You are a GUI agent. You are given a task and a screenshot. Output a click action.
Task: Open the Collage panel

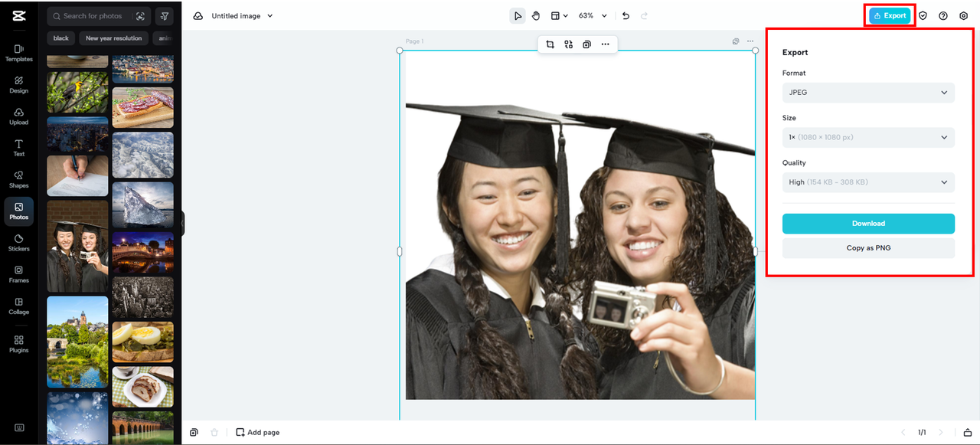19,306
